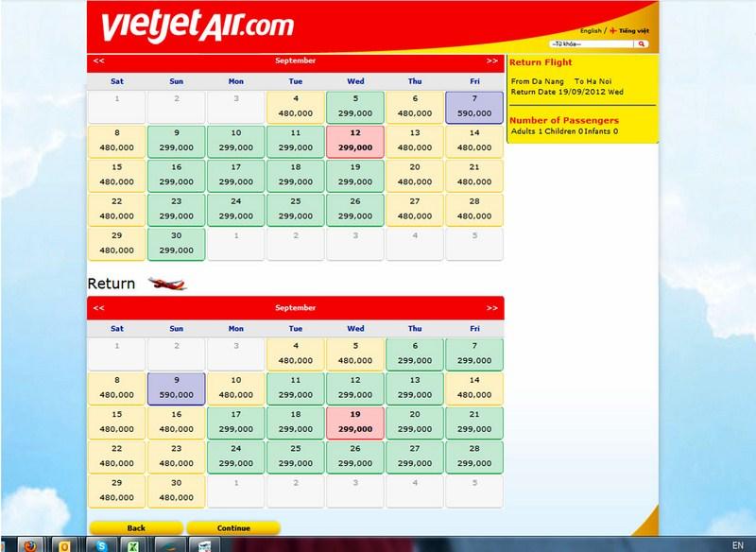Click the VietJetAir.com logo
This screenshot has width=756, height=552.
[198, 26]
